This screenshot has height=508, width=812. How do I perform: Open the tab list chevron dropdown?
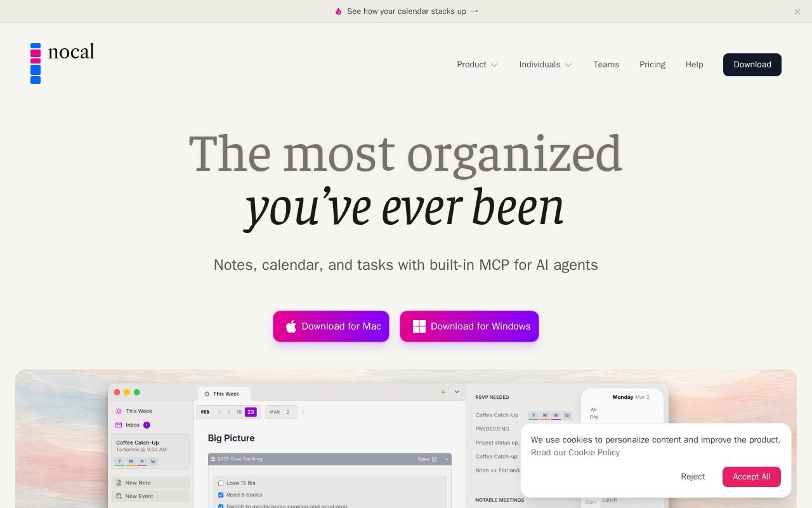point(457,392)
